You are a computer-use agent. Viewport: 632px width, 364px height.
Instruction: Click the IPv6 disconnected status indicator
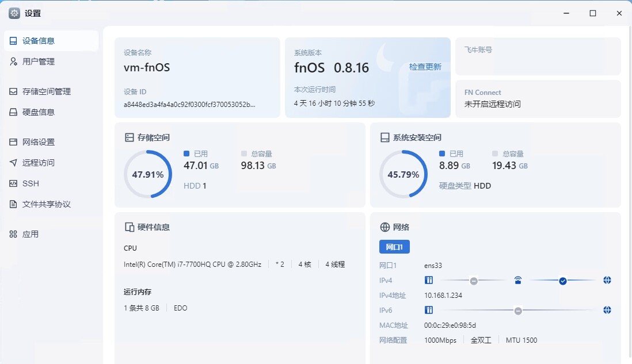tap(519, 311)
